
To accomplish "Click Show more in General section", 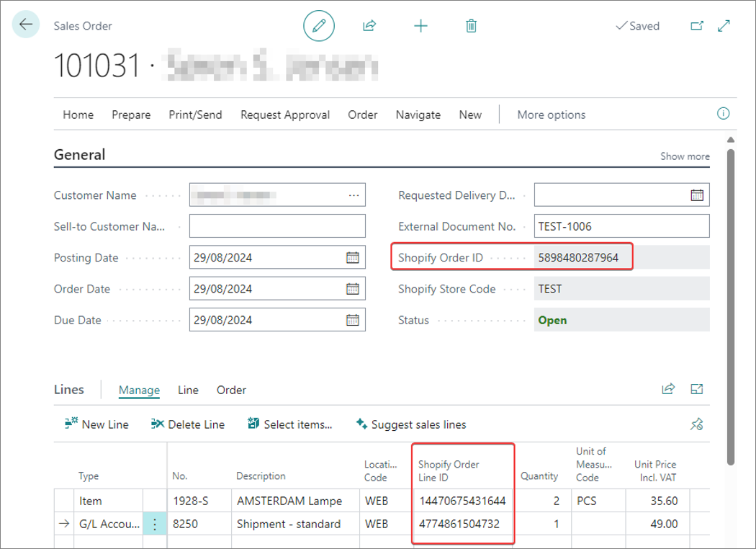I will (x=685, y=156).
